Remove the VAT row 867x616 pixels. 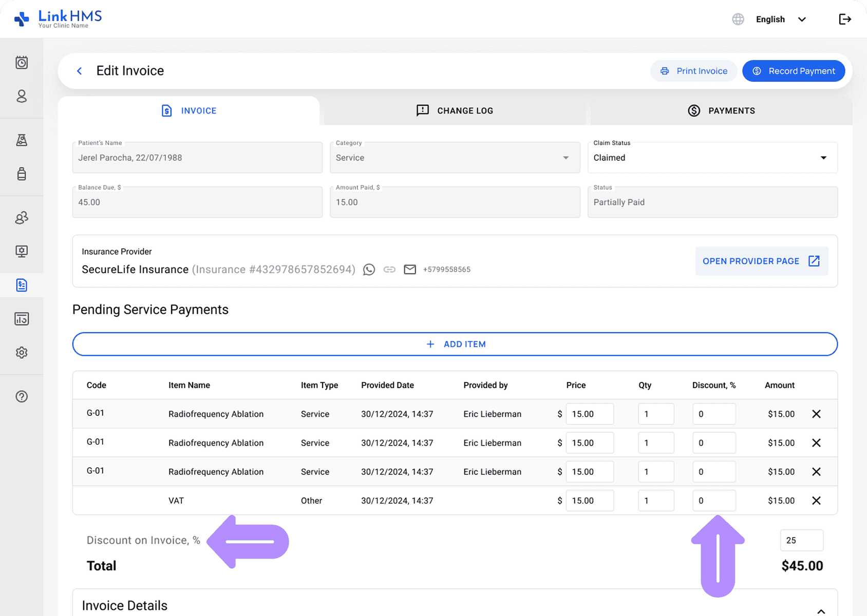pyautogui.click(x=816, y=500)
